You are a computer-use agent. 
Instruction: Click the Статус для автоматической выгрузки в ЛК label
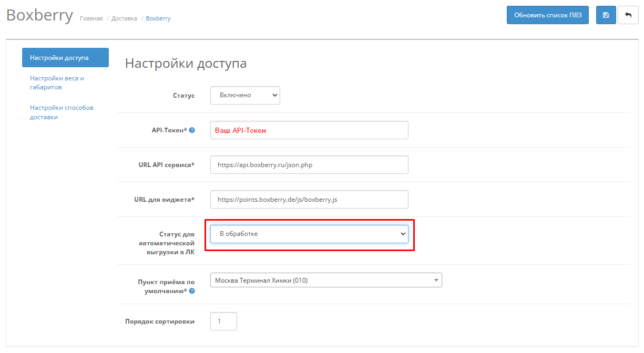click(x=167, y=243)
